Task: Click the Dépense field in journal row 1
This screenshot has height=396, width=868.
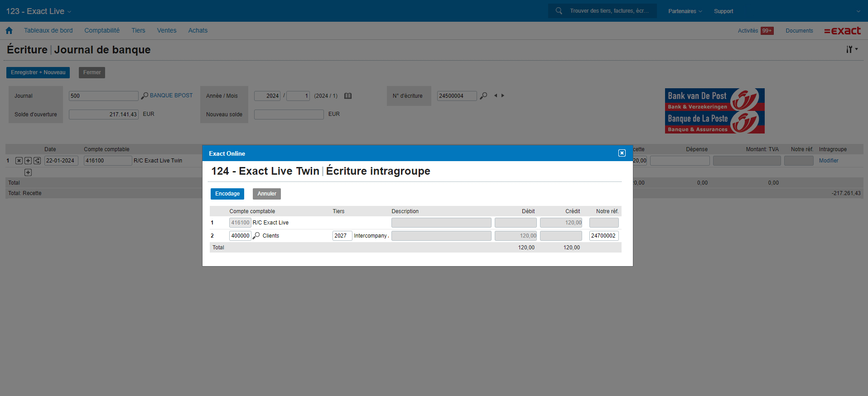Action: click(680, 161)
